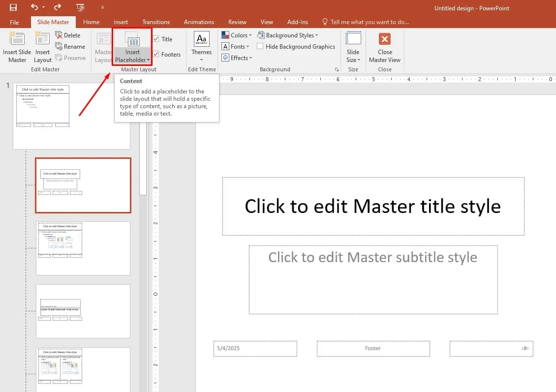This screenshot has width=556, height=392.
Task: Click the Redo arrow icon
Action: (58, 7)
